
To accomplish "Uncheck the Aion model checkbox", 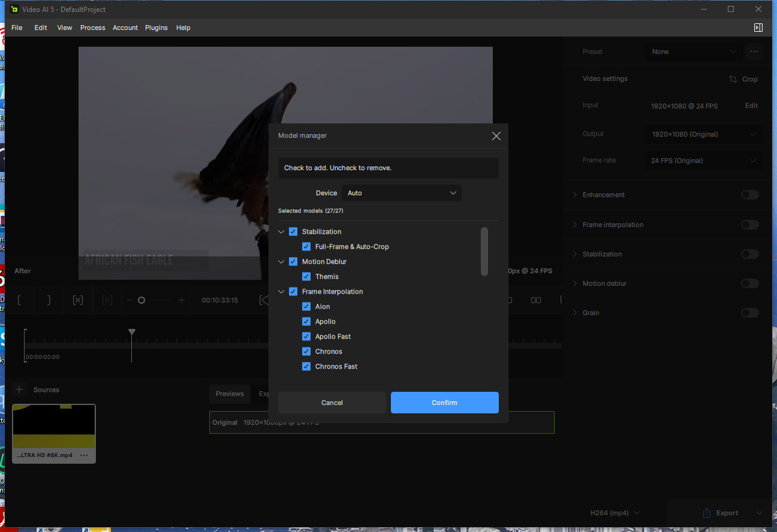I will 306,307.
